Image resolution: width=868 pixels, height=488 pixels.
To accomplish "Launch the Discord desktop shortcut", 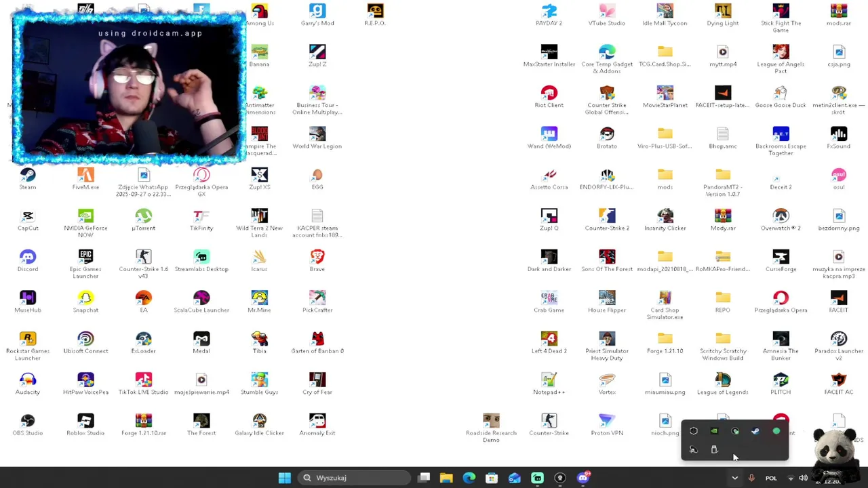I will pos(28,261).
